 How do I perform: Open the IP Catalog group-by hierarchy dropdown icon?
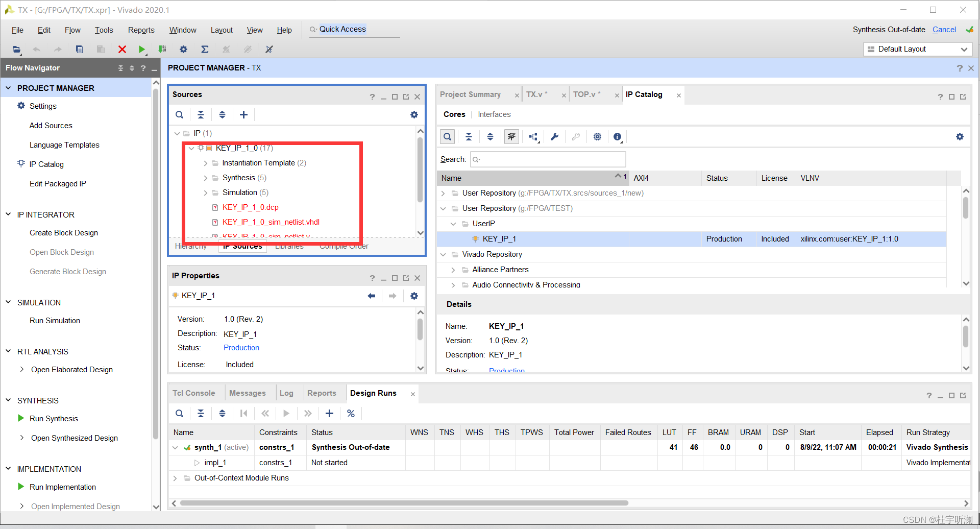point(534,137)
